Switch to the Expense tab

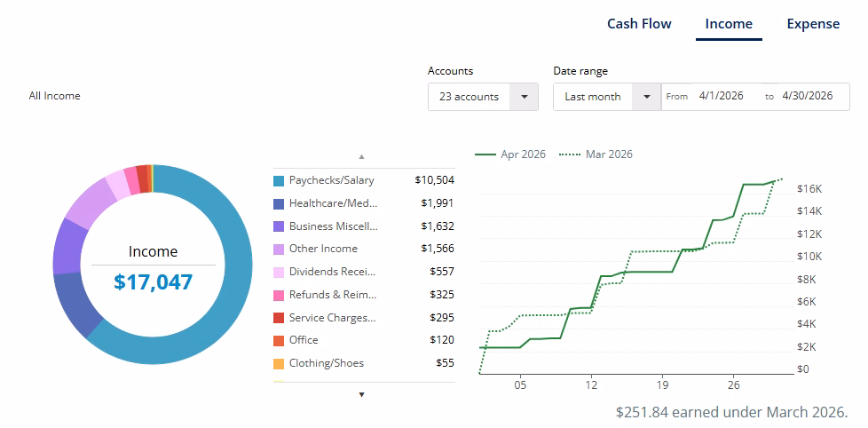pos(813,24)
